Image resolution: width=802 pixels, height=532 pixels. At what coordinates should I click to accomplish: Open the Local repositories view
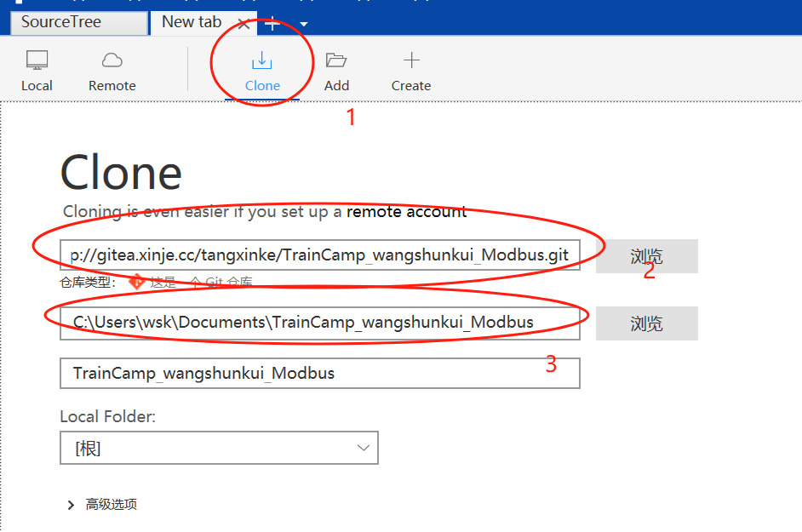click(x=37, y=71)
